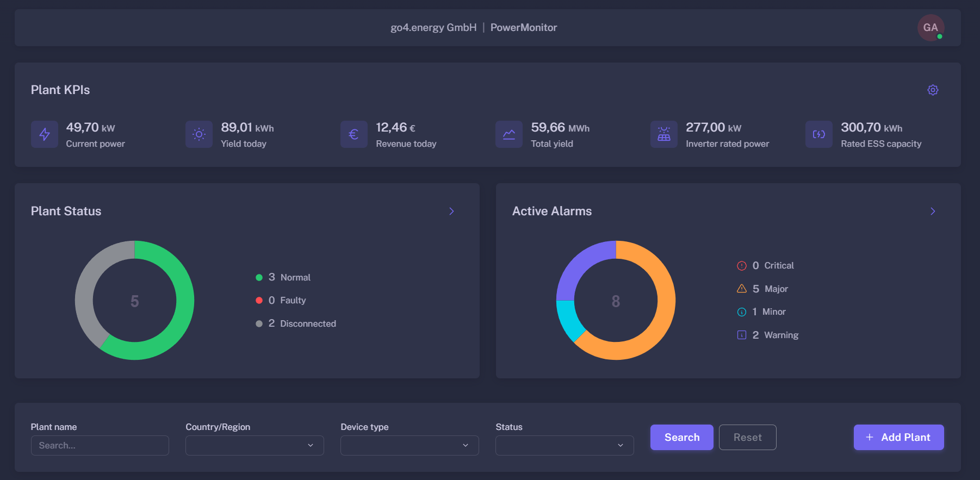Click the Normal status legend label
The height and width of the screenshot is (480, 980).
pos(295,278)
